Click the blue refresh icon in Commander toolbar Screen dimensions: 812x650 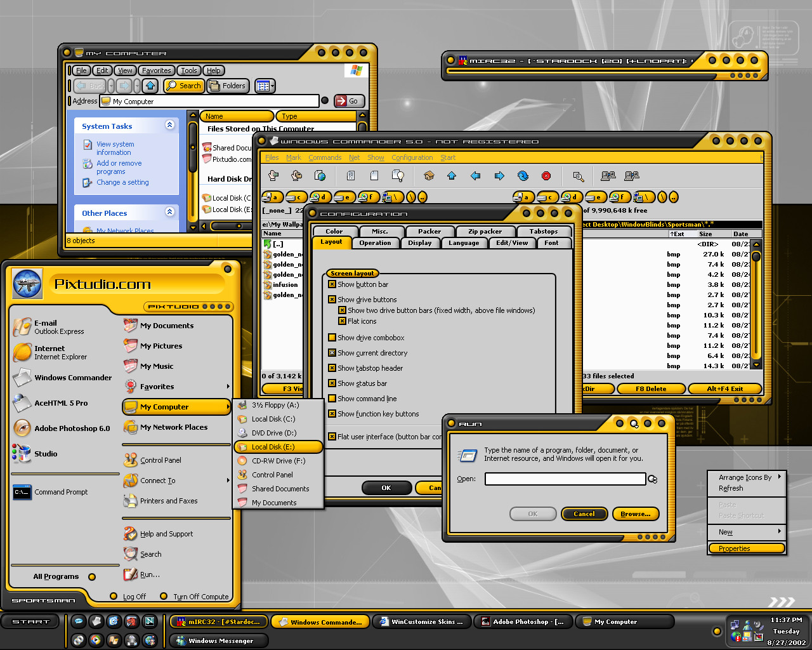(523, 176)
